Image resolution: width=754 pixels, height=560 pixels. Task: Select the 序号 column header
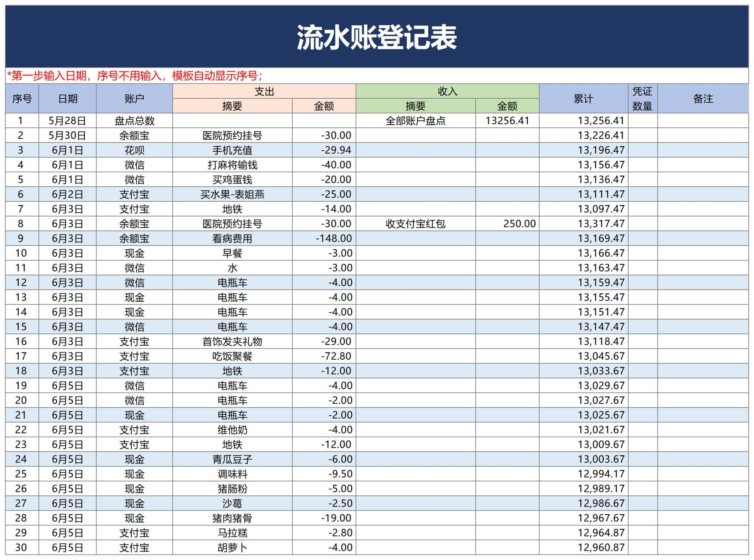point(22,98)
